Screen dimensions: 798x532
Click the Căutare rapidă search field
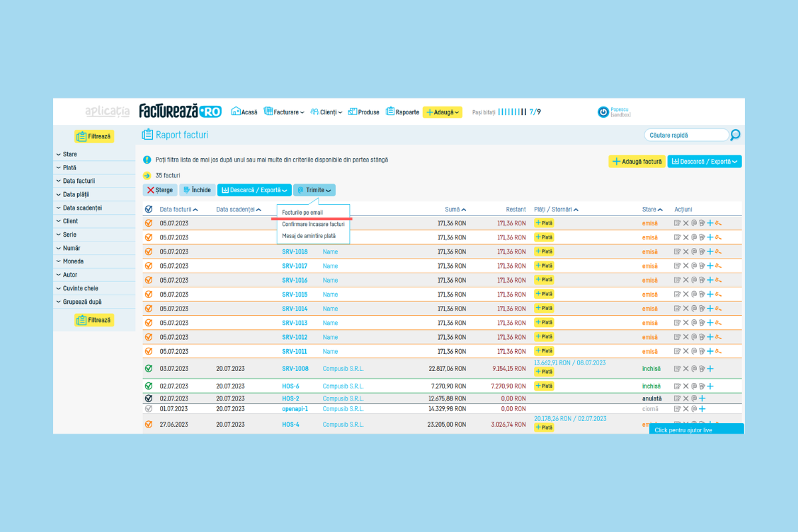(x=685, y=135)
